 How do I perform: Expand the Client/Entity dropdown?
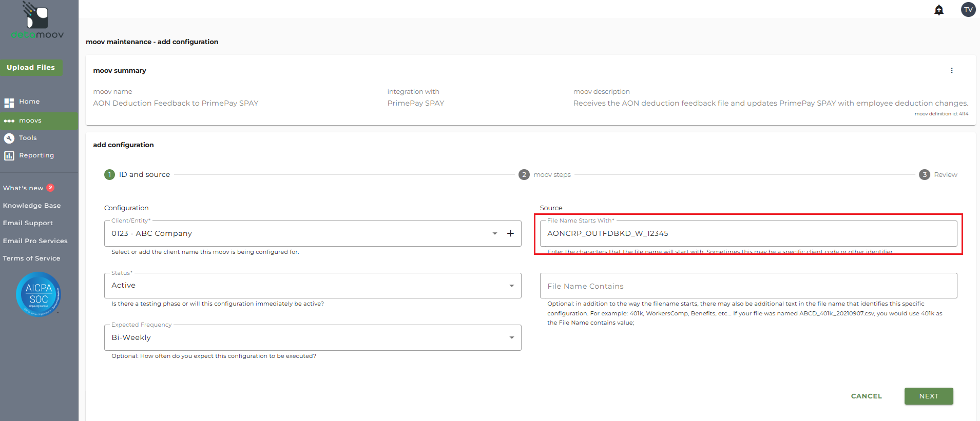[494, 233]
